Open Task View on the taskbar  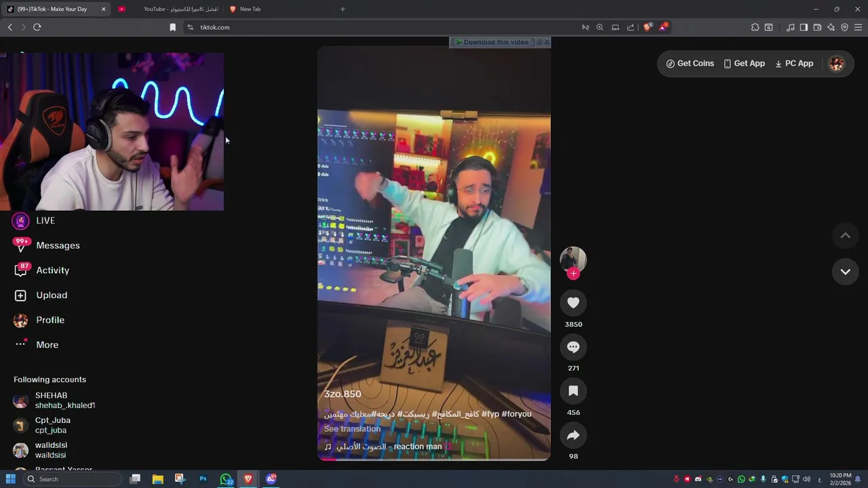[x=135, y=479]
